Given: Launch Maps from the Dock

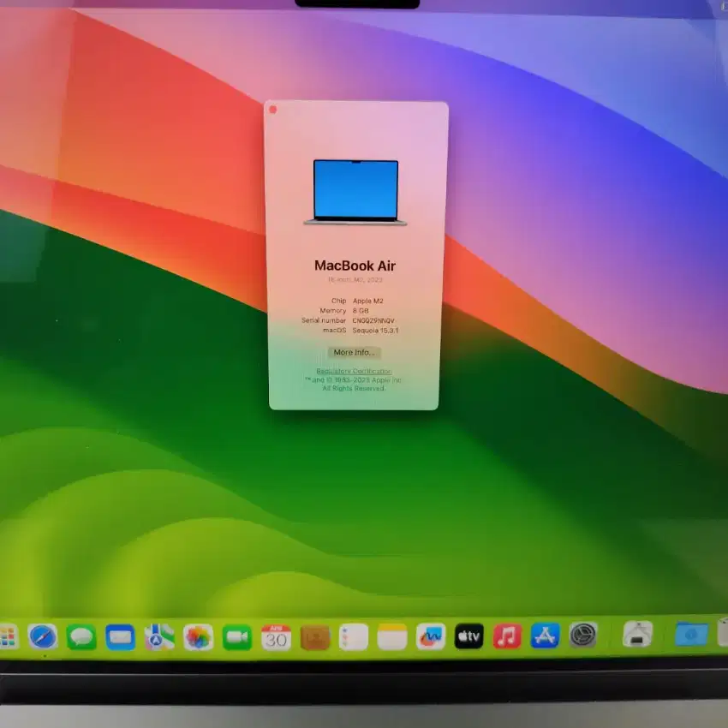Looking at the screenshot, I should (x=158, y=637).
